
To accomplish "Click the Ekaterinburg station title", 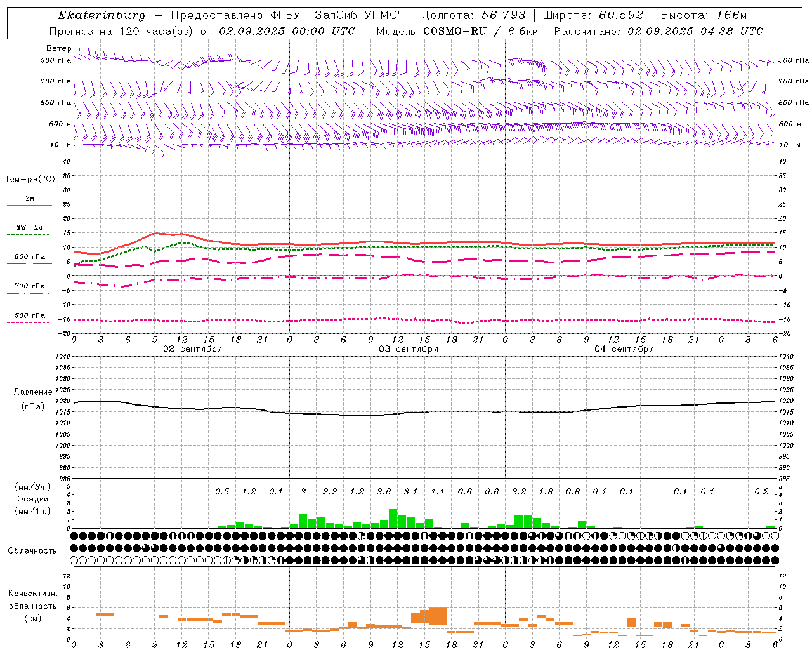I will coord(101,15).
